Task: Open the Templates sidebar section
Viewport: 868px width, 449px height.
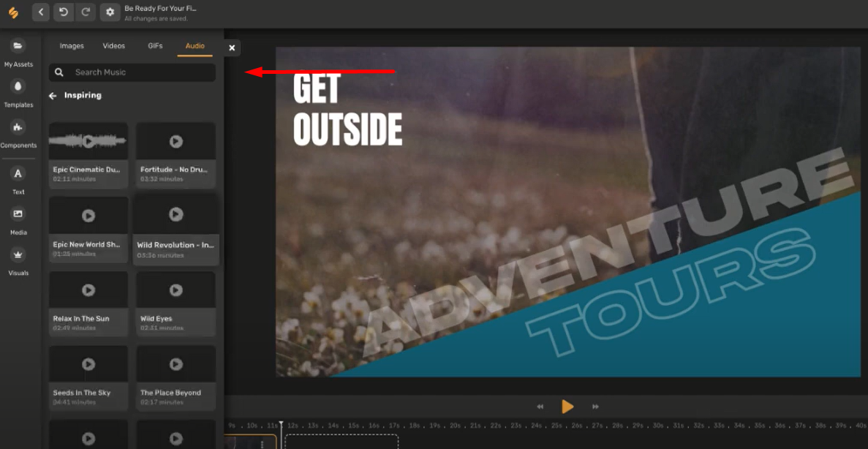Action: (18, 94)
